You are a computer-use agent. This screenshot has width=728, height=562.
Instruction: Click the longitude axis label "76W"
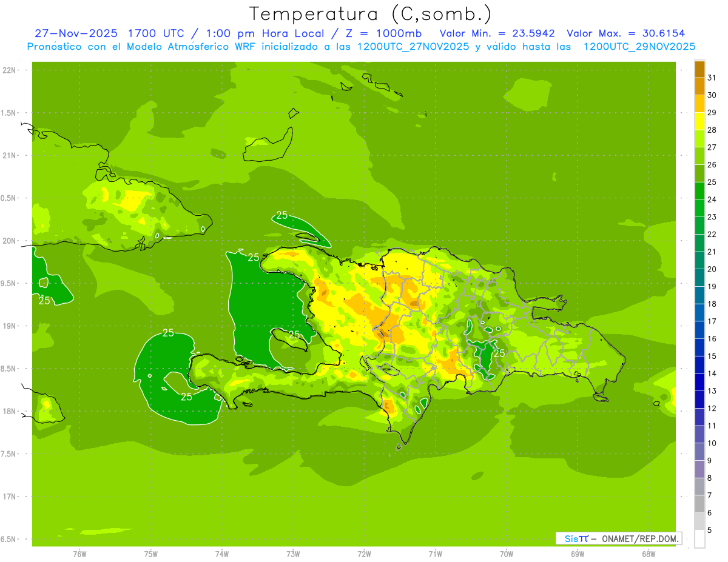79,554
